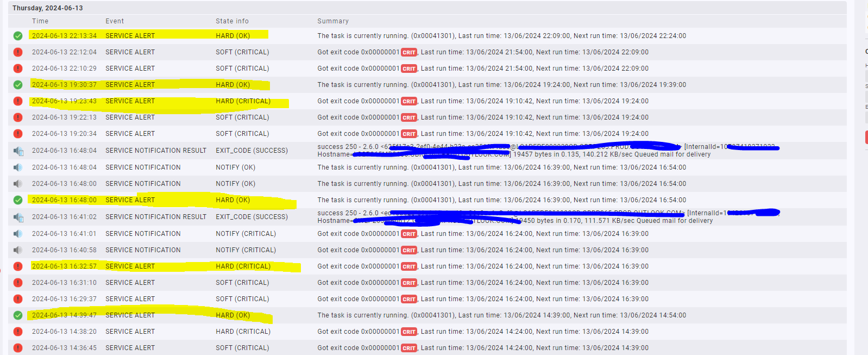
Task: Click the green OK icon on the 22:13:34 alert
Action: 18,36
